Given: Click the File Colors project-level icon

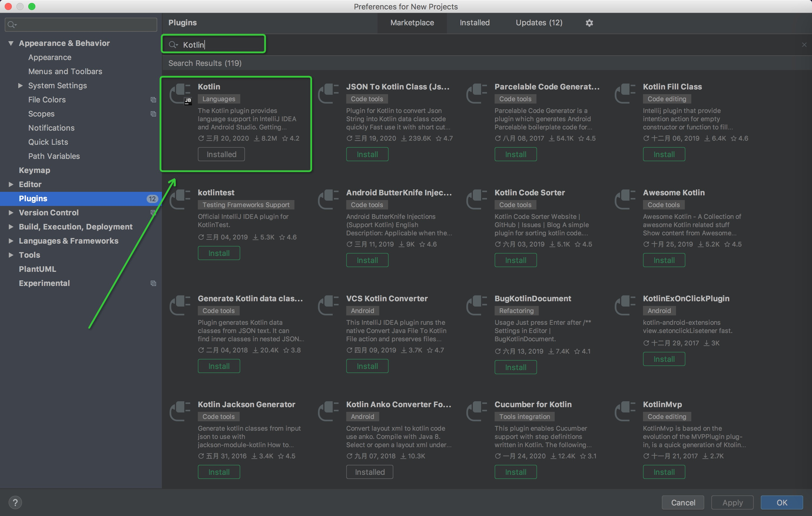Looking at the screenshot, I should point(153,100).
